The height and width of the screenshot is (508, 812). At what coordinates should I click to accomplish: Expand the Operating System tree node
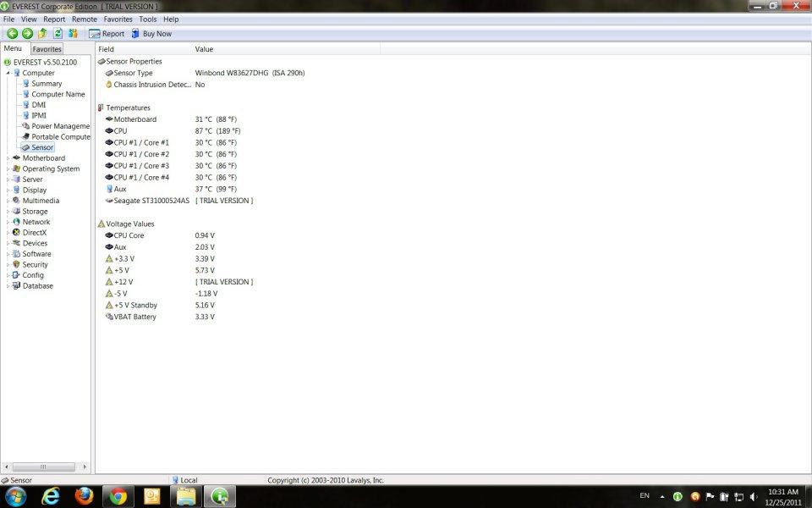point(8,169)
